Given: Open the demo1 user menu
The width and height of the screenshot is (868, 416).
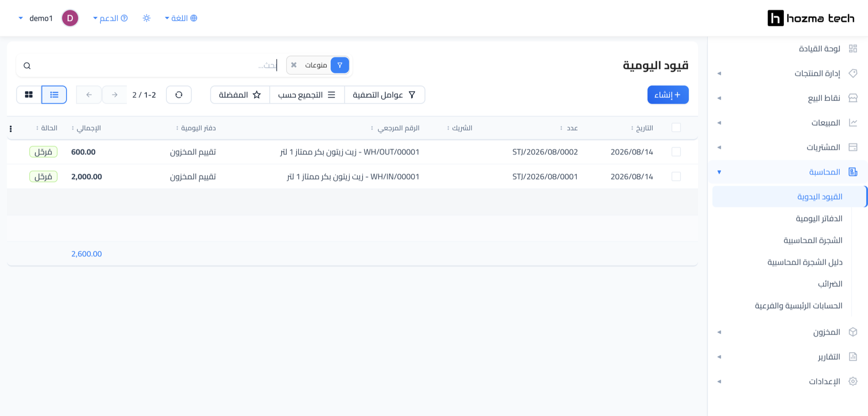Looking at the screenshot, I should [x=36, y=18].
